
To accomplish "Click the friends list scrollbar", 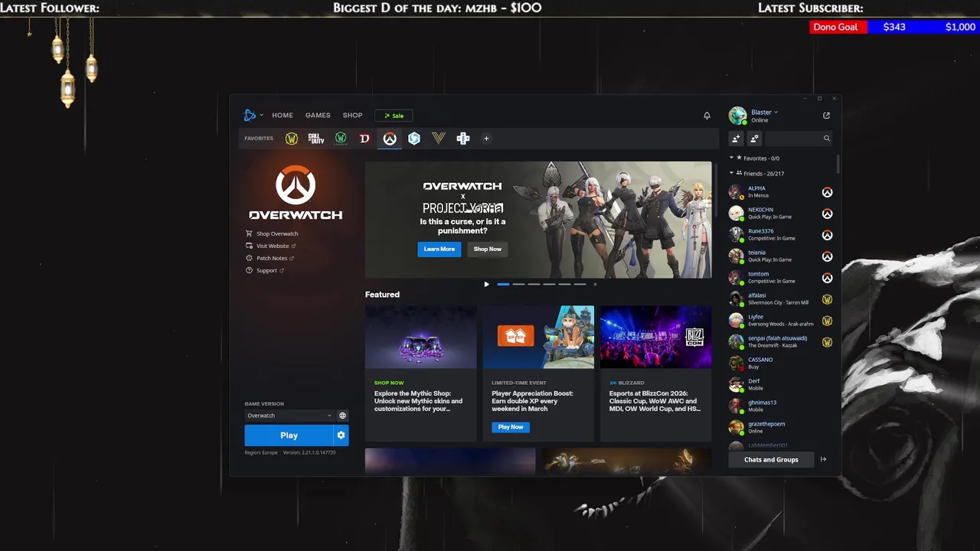I will click(x=838, y=164).
